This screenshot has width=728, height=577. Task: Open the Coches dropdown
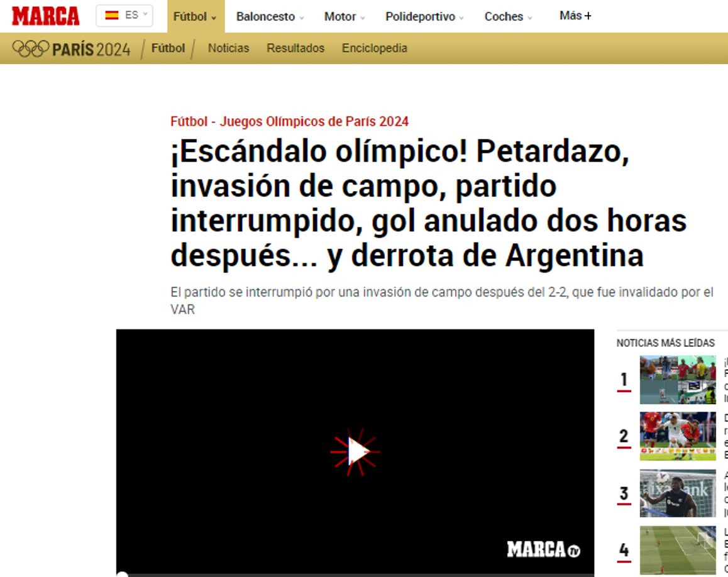click(507, 16)
